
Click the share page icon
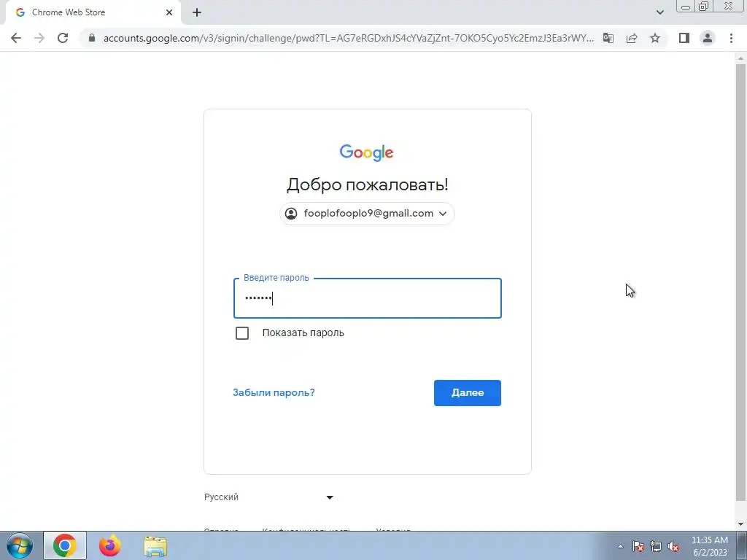(632, 38)
